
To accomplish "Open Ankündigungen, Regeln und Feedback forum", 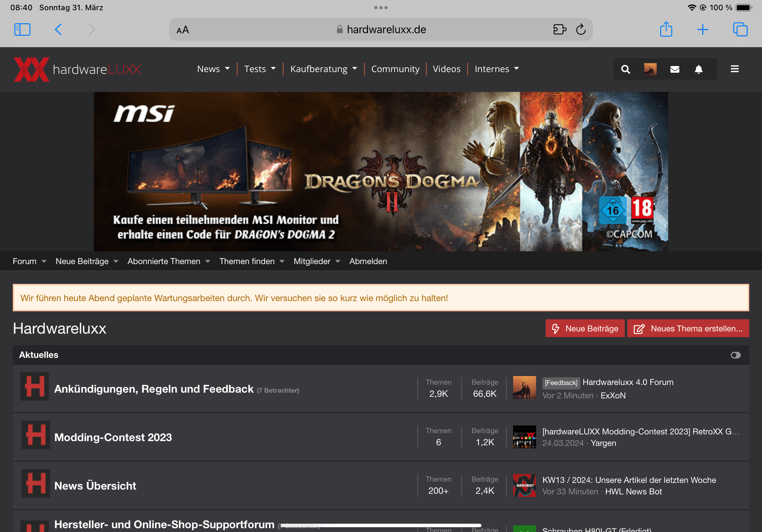I will click(153, 389).
